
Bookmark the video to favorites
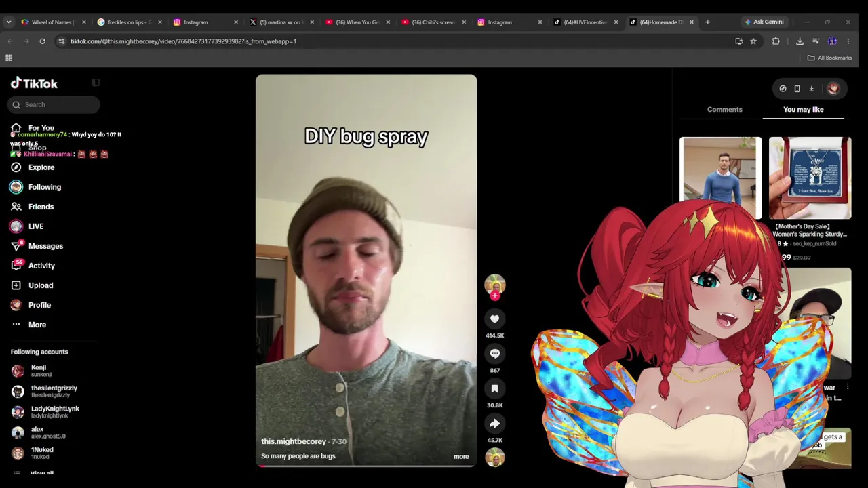coord(494,389)
